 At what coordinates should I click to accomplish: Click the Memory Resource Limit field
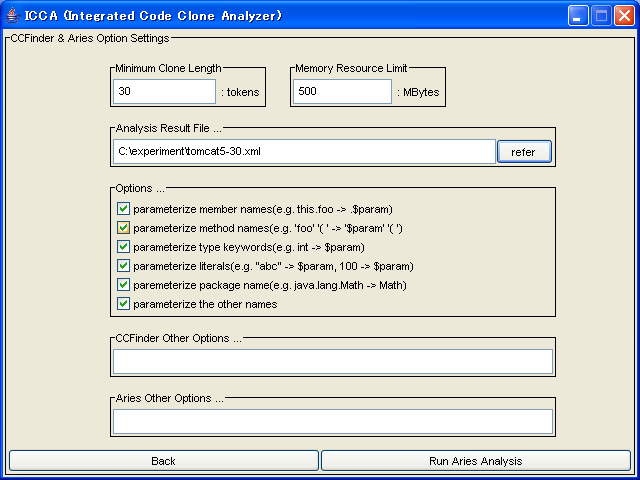click(x=342, y=92)
